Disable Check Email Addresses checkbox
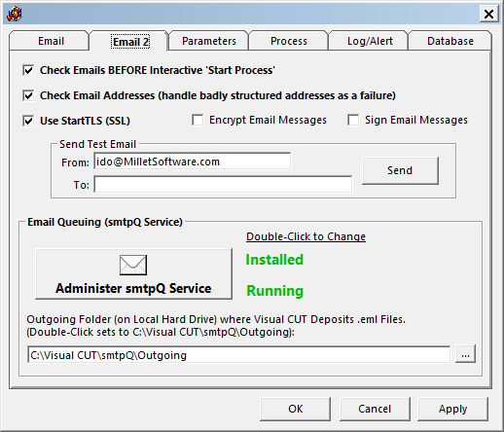The image size is (504, 432). [x=28, y=95]
